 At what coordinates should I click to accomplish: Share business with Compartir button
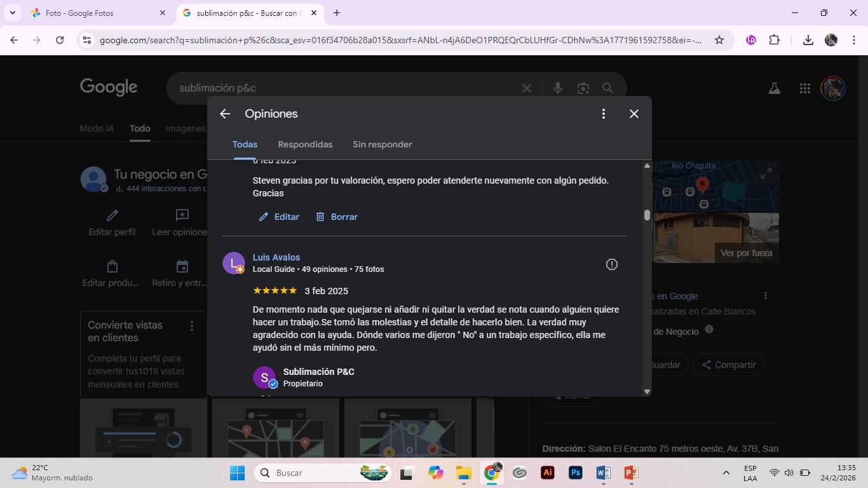[x=728, y=365]
